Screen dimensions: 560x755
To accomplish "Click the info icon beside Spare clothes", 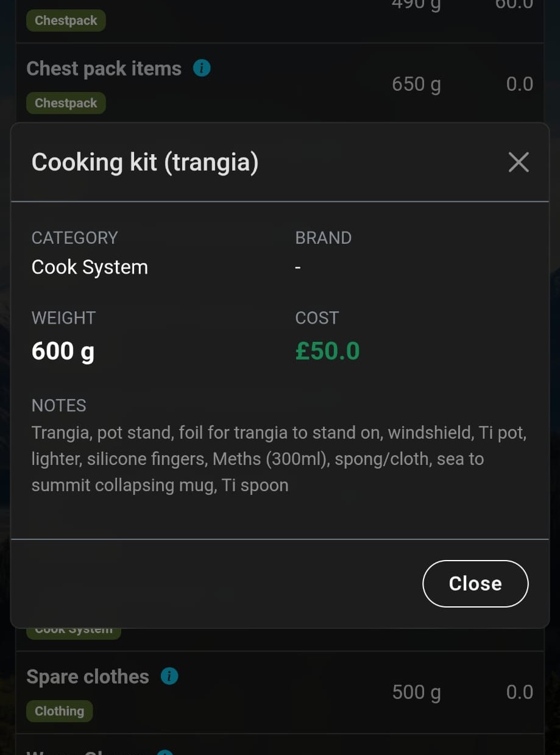I will point(169,676).
